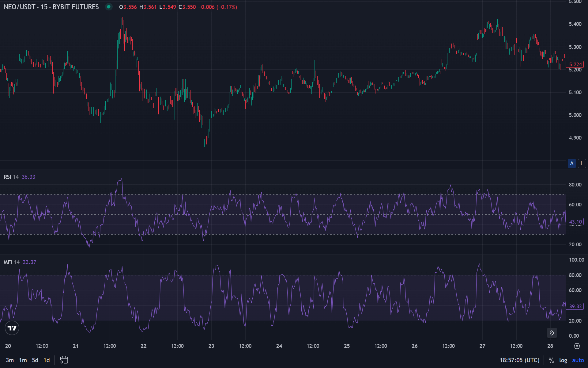The height and width of the screenshot is (368, 588).
Task: Click the green market status dot
Action: (109, 7)
